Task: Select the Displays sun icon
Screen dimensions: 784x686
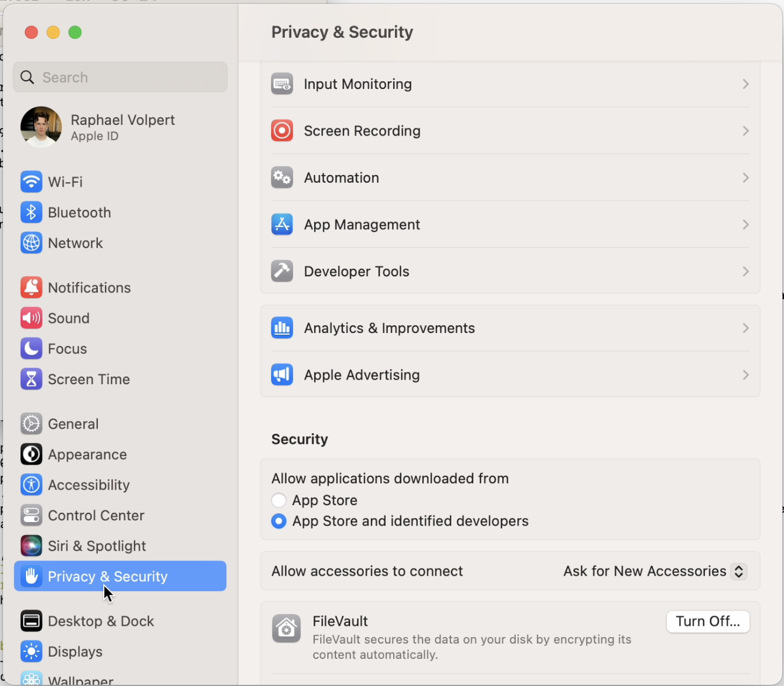Action: point(31,652)
